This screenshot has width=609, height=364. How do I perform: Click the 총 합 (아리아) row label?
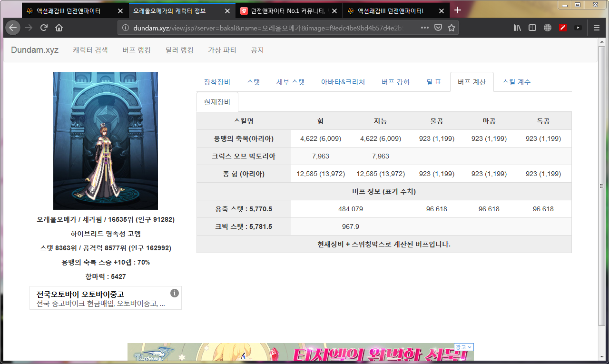244,174
